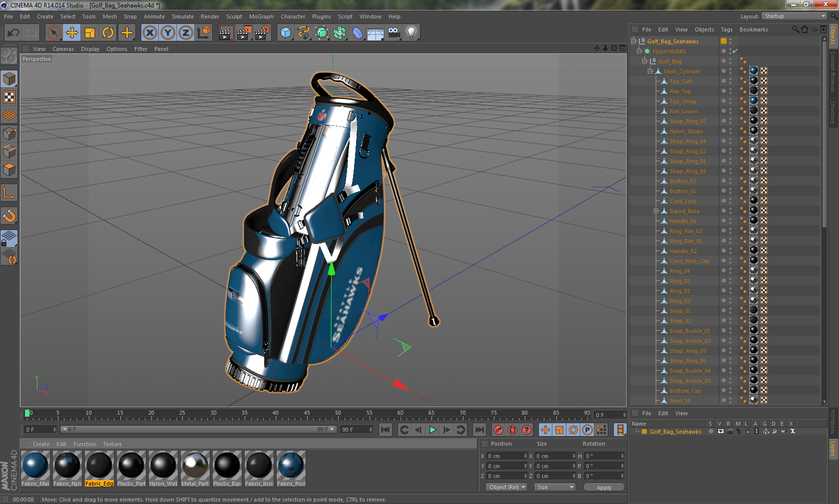This screenshot has width=839, height=504.
Task: Open material manager Texture menu
Action: click(112, 444)
